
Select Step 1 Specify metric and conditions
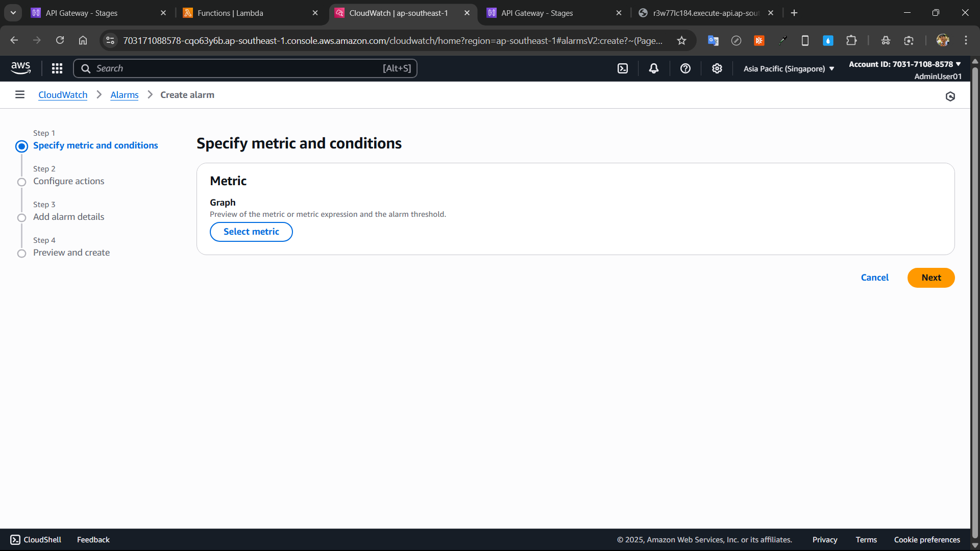click(x=95, y=145)
